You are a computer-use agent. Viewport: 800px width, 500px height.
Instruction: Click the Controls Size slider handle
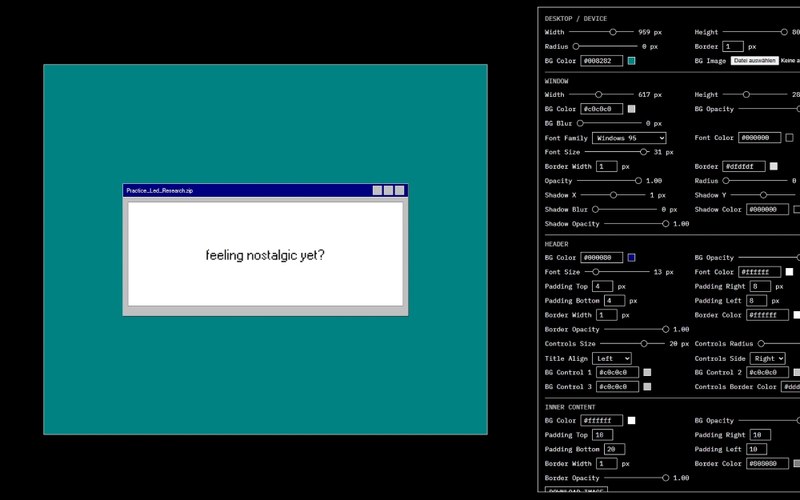point(644,343)
